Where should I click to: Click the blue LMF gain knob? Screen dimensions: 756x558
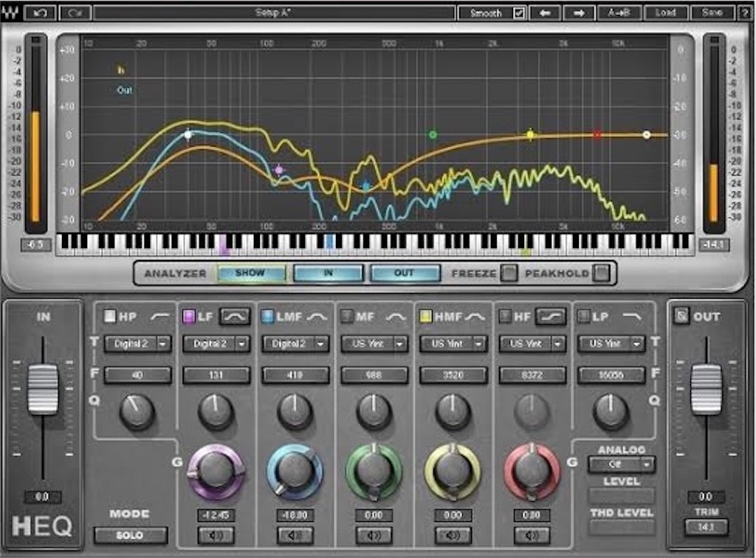coord(295,471)
